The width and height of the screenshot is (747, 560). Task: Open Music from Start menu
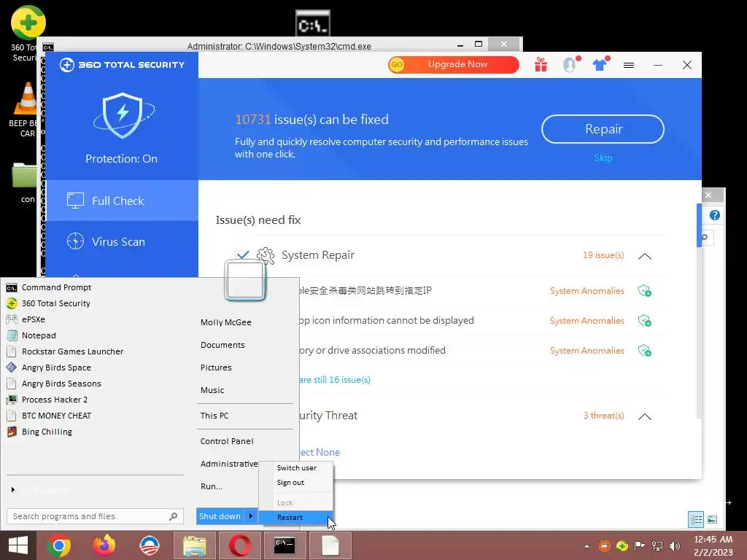pos(212,390)
